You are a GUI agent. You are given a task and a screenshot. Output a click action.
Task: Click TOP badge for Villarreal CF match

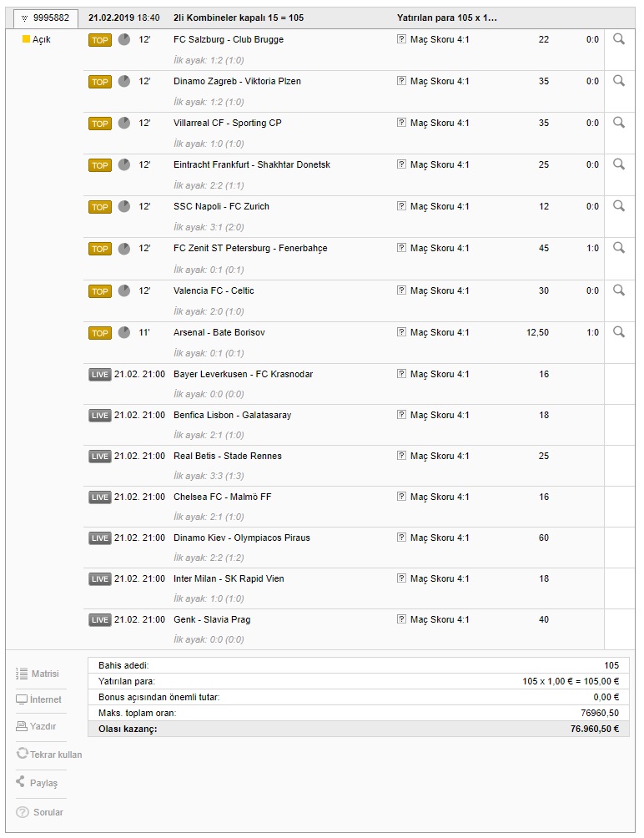pyautogui.click(x=100, y=124)
